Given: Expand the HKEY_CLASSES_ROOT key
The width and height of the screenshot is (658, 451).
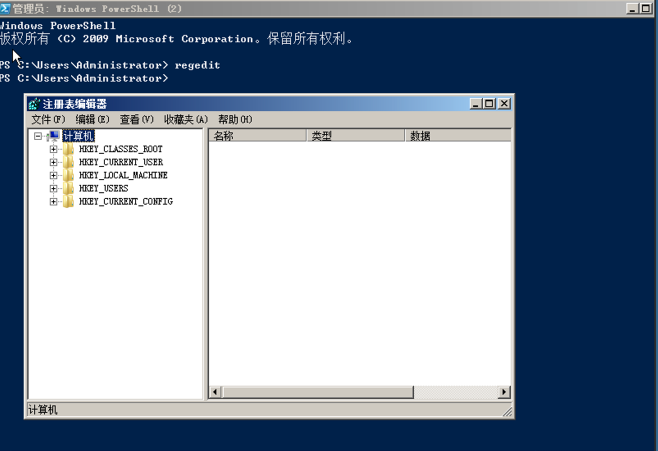Looking at the screenshot, I should pyautogui.click(x=53, y=149).
